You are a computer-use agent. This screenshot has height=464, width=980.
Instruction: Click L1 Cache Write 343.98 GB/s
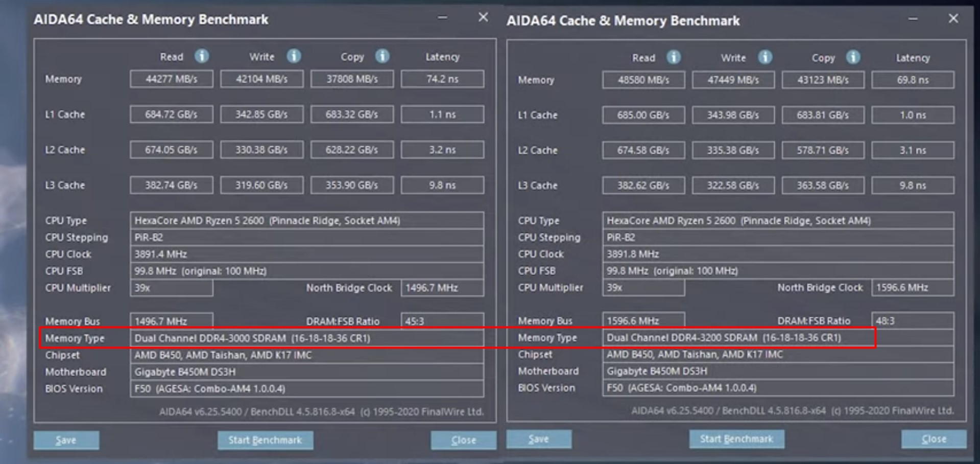733,115
